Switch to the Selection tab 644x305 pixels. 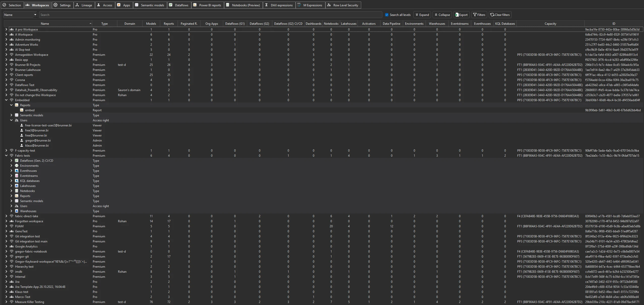pos(12,5)
